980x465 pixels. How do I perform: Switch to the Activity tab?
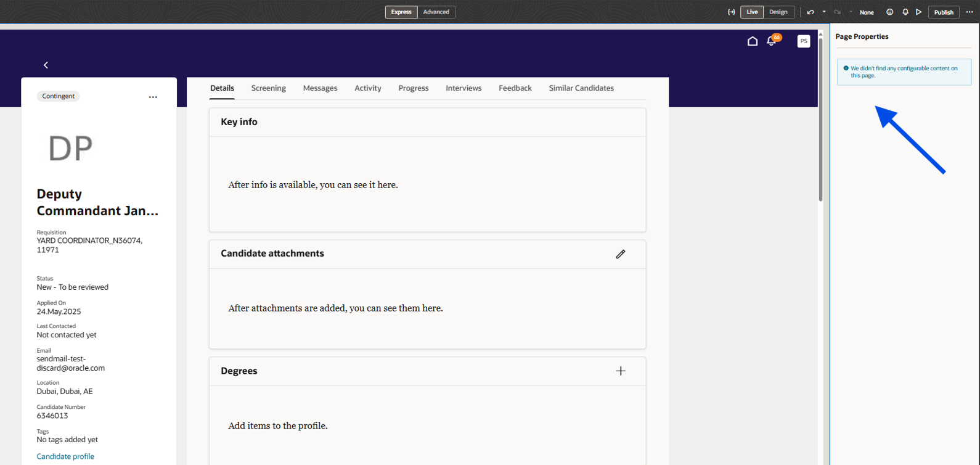click(x=368, y=88)
